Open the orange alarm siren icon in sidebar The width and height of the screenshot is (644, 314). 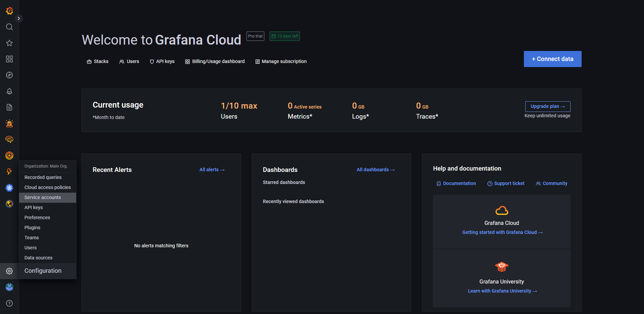coord(9,123)
